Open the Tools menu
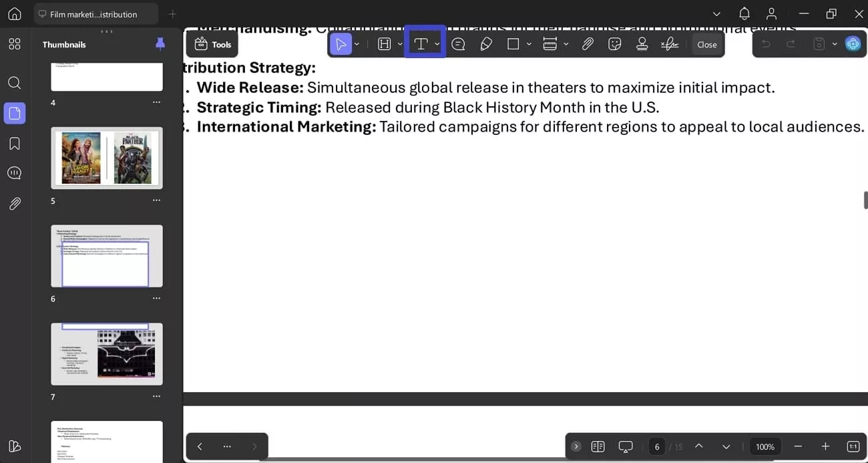 (x=212, y=43)
